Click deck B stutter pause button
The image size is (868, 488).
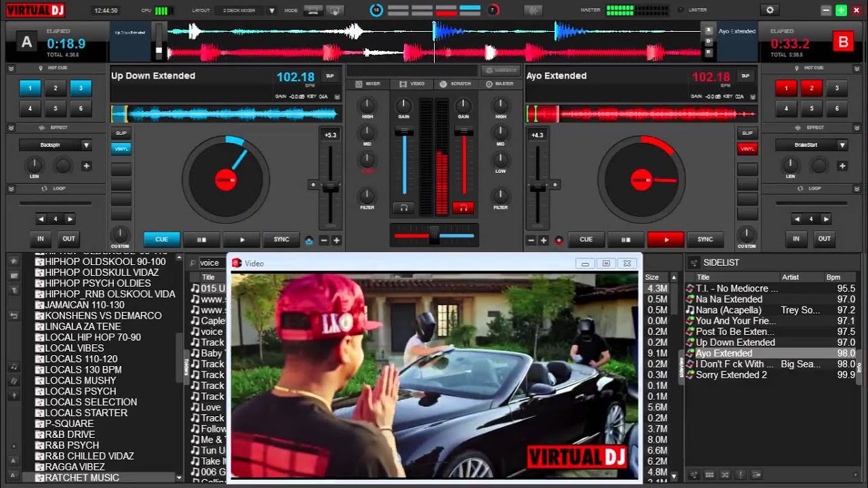626,239
